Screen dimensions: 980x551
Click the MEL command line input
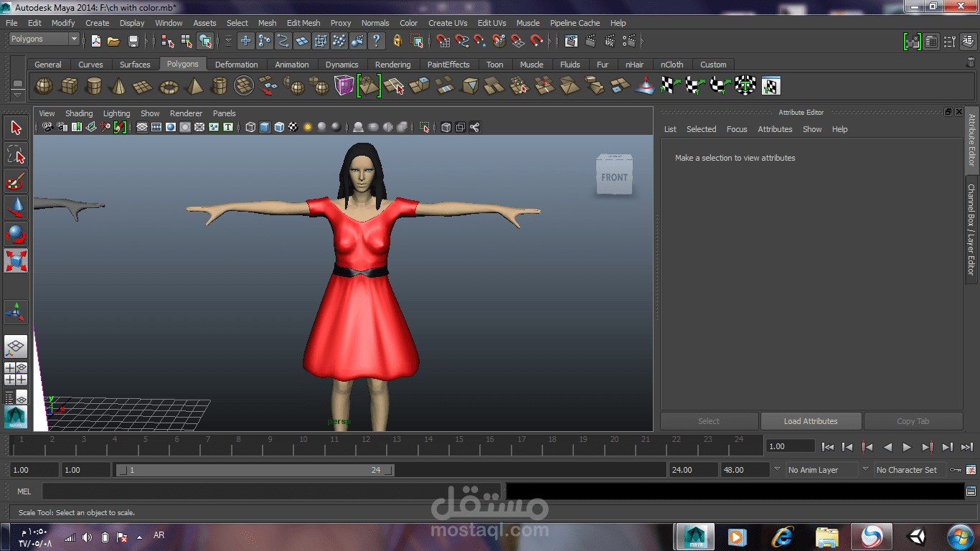click(x=273, y=491)
